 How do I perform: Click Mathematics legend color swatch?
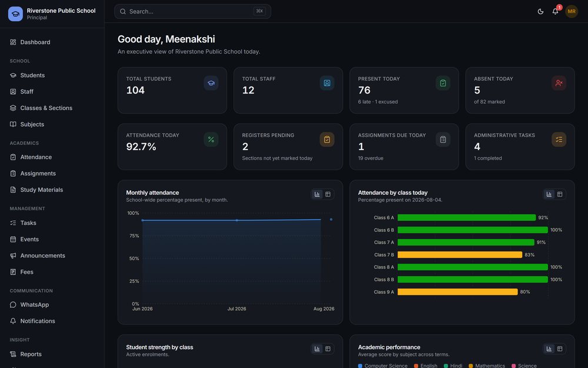pyautogui.click(x=470, y=366)
